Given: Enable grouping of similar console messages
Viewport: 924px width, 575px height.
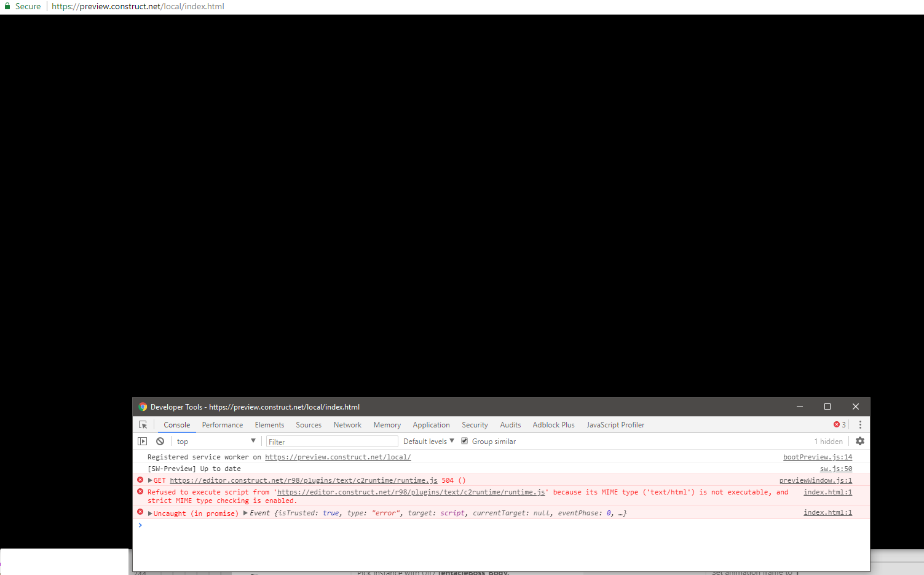Looking at the screenshot, I should [x=464, y=440].
